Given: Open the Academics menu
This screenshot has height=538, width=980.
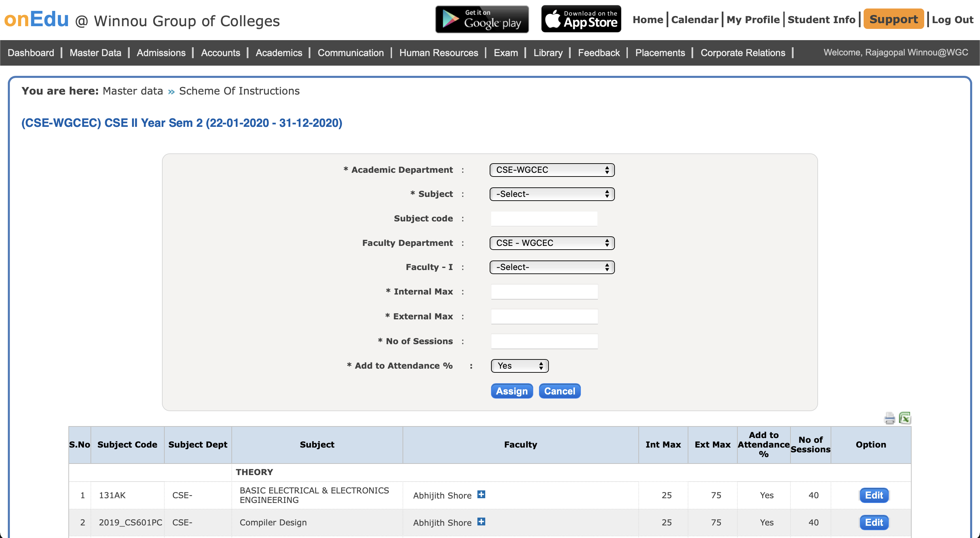Looking at the screenshot, I should 278,53.
